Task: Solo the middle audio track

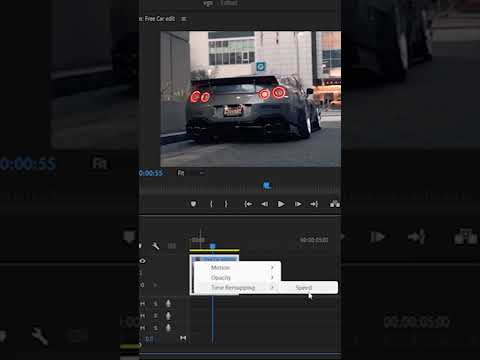Action: pos(156,316)
